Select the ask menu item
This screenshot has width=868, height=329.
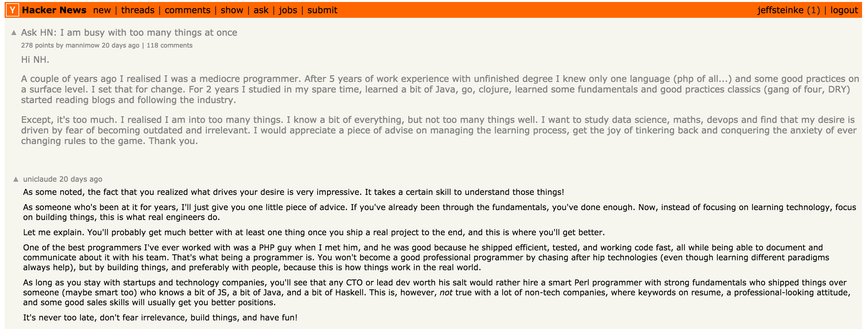[261, 10]
